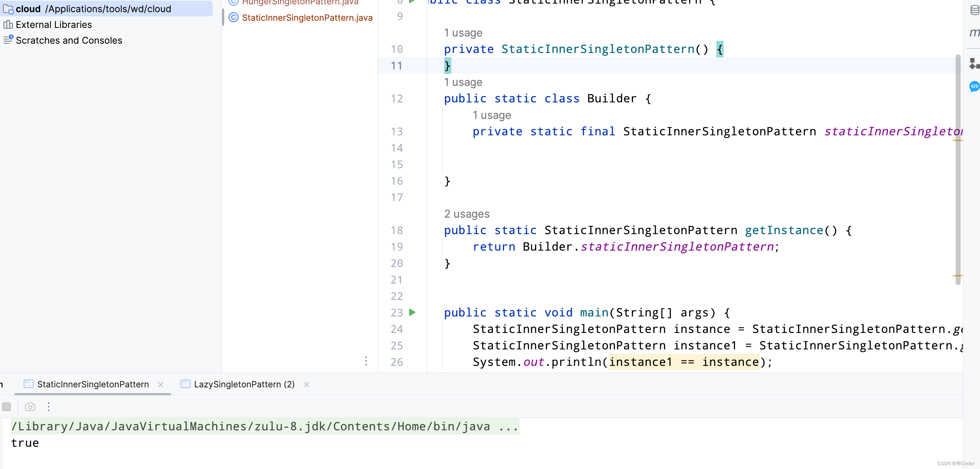
Task: Open the Maven tool window icon
Action: tap(974, 33)
